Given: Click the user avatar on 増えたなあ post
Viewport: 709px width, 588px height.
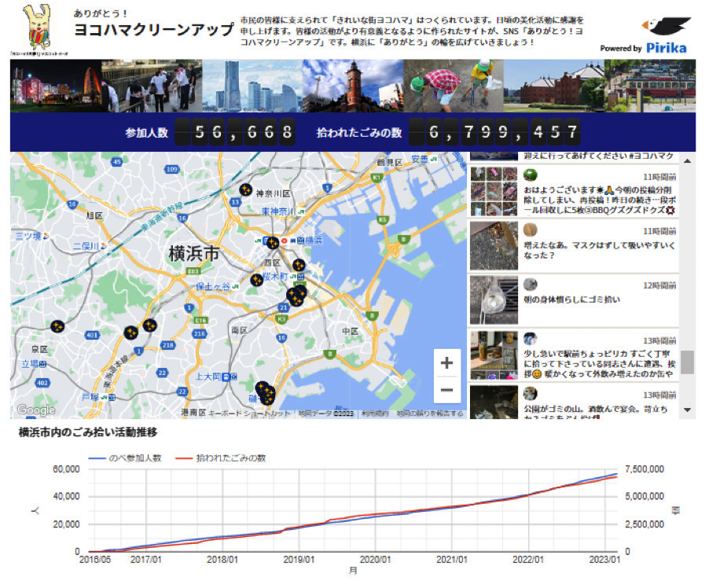Looking at the screenshot, I should pyautogui.click(x=530, y=230).
